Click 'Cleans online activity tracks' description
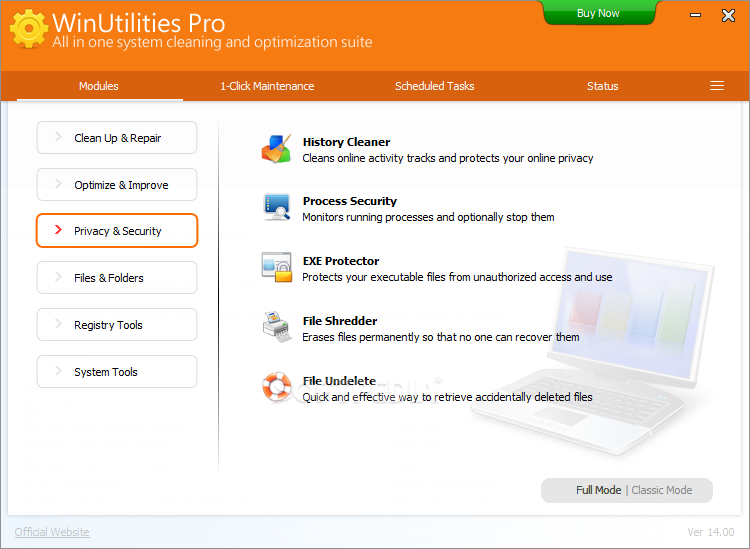This screenshot has height=549, width=750. click(x=448, y=158)
